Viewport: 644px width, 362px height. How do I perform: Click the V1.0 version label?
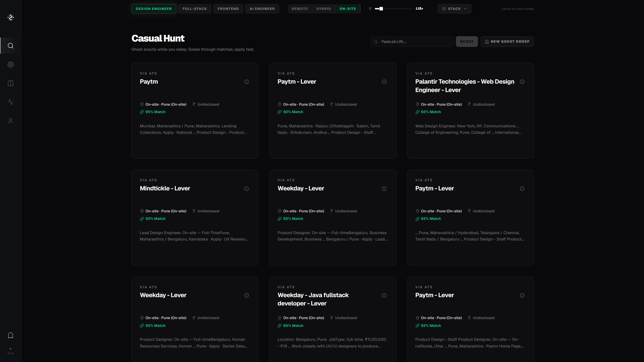tap(10, 353)
